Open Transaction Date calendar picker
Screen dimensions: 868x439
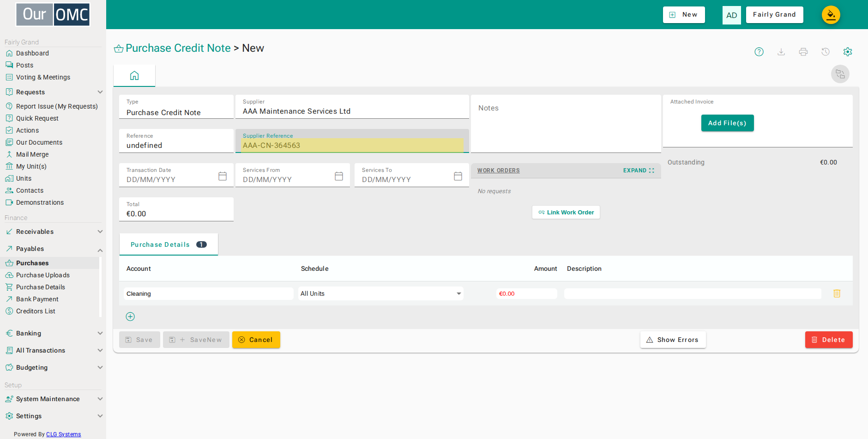point(223,176)
